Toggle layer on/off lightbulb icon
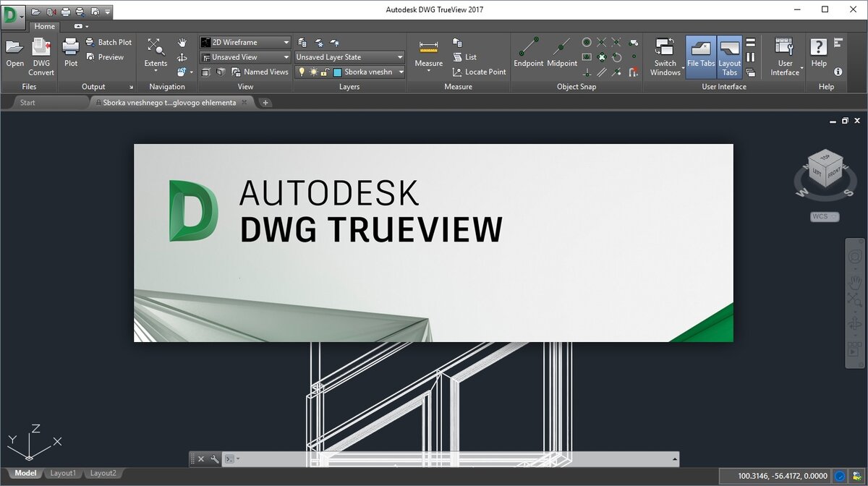The height and width of the screenshot is (486, 868). click(302, 72)
